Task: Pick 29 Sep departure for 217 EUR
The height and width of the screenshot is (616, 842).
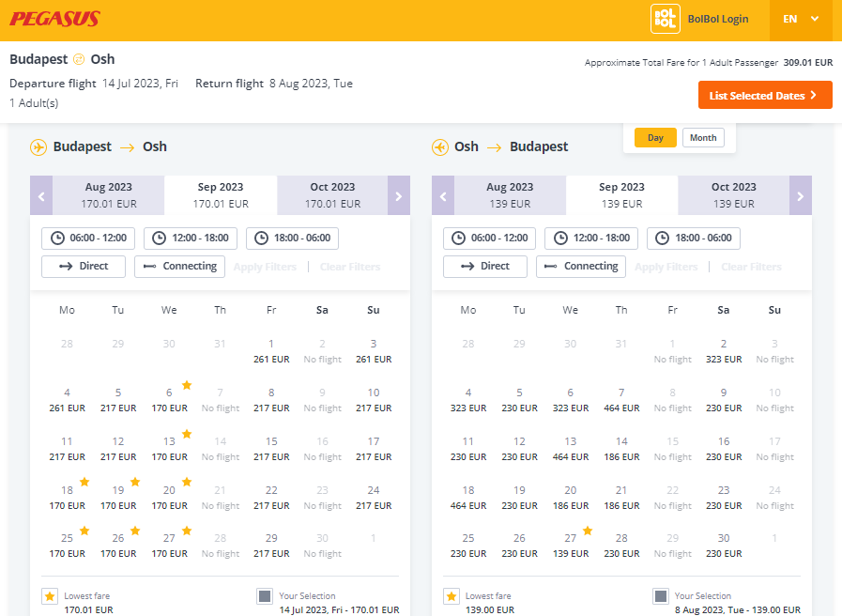Action: coord(271,546)
